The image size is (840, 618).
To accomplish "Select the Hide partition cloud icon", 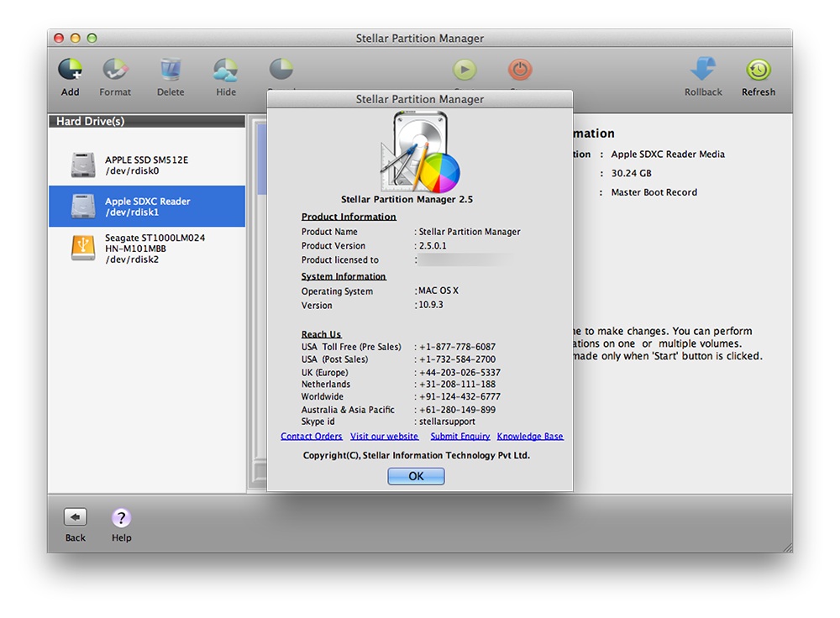I will pos(225,70).
